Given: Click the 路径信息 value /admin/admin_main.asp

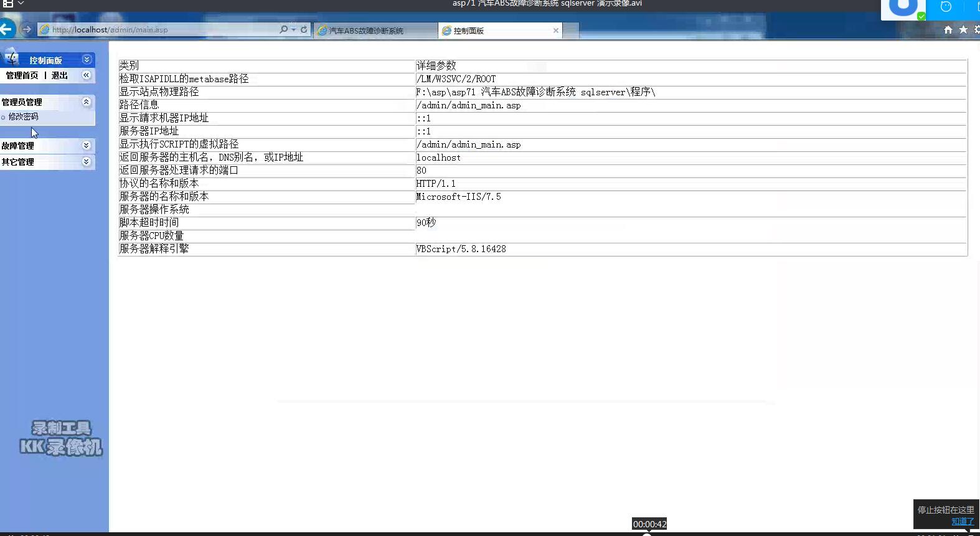Looking at the screenshot, I should coord(468,105).
